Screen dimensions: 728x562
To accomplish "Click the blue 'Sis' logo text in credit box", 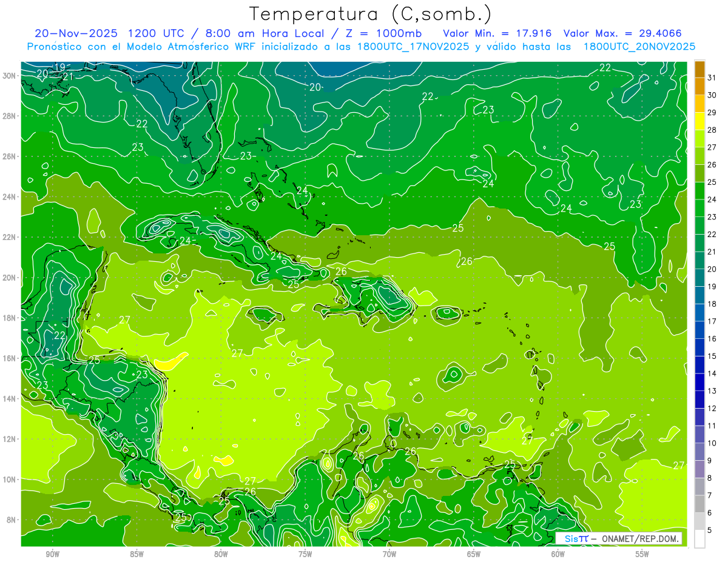I will point(571,538).
